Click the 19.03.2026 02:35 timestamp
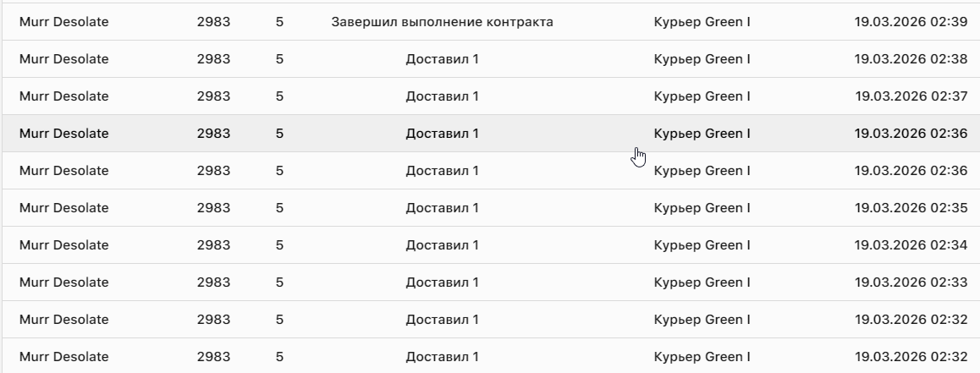The height and width of the screenshot is (373, 980). (911, 208)
